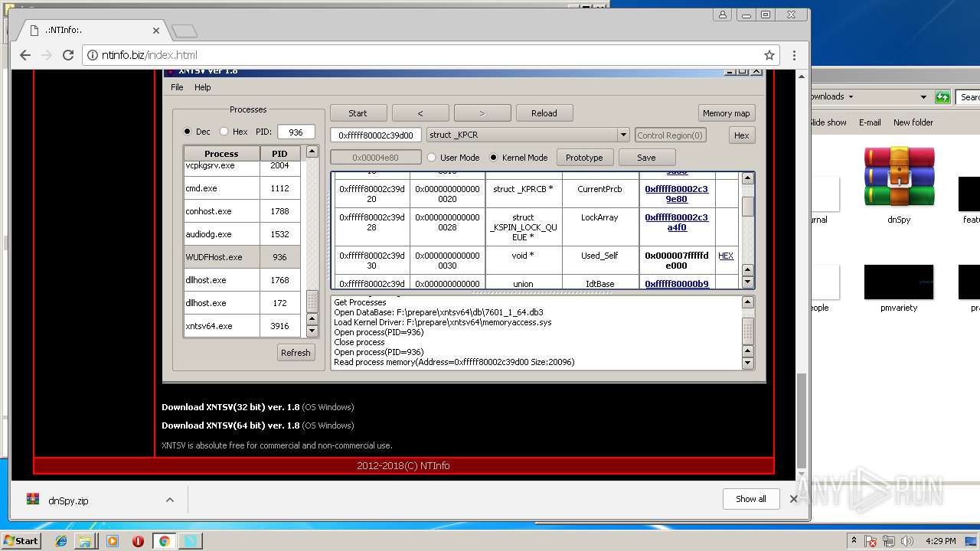Viewport: 980px width, 551px height.
Task: Click the '>' next navigation button
Action: (482, 112)
